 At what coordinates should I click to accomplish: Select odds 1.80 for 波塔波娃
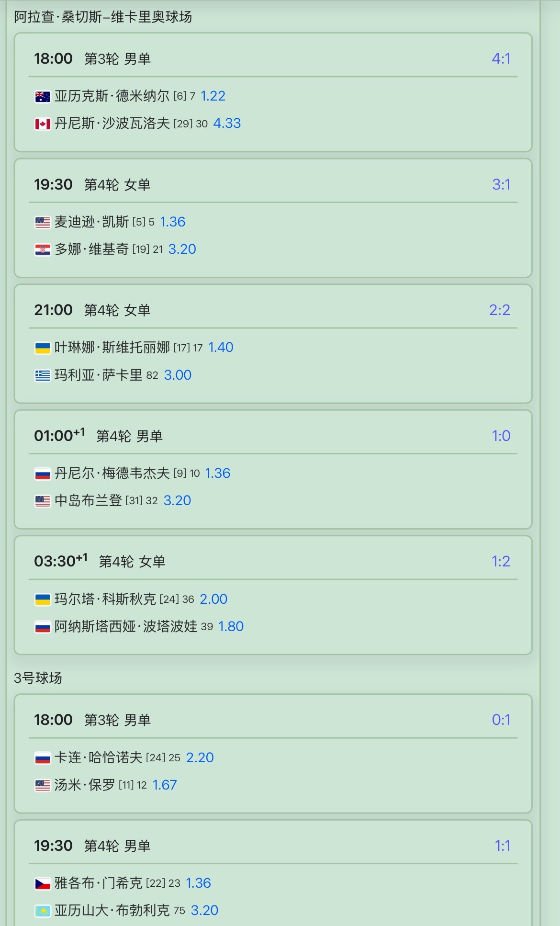click(x=231, y=626)
